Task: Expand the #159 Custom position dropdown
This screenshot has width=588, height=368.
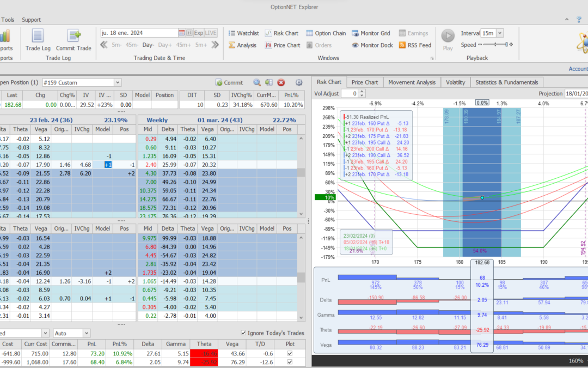Action: [118, 82]
